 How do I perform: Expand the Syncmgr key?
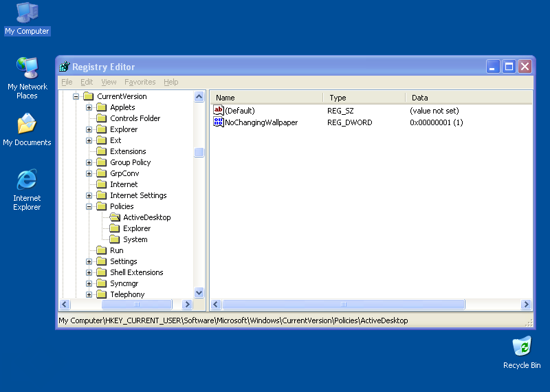pos(89,283)
